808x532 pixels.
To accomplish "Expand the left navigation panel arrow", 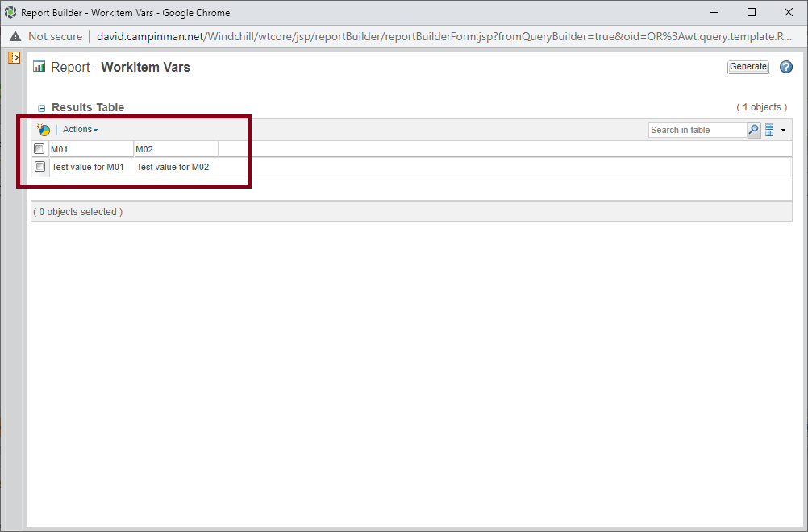I will click(x=14, y=57).
